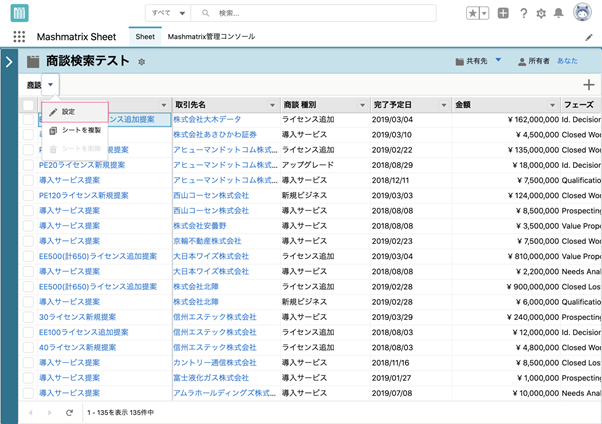Open the user profile avatar
This screenshot has height=424, width=602.
(x=582, y=13)
